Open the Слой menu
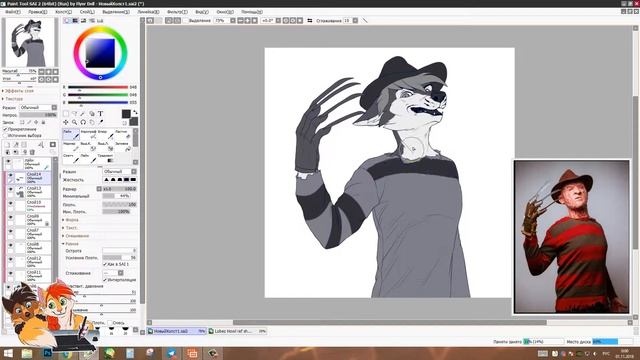The height and width of the screenshot is (360, 640). [x=87, y=12]
